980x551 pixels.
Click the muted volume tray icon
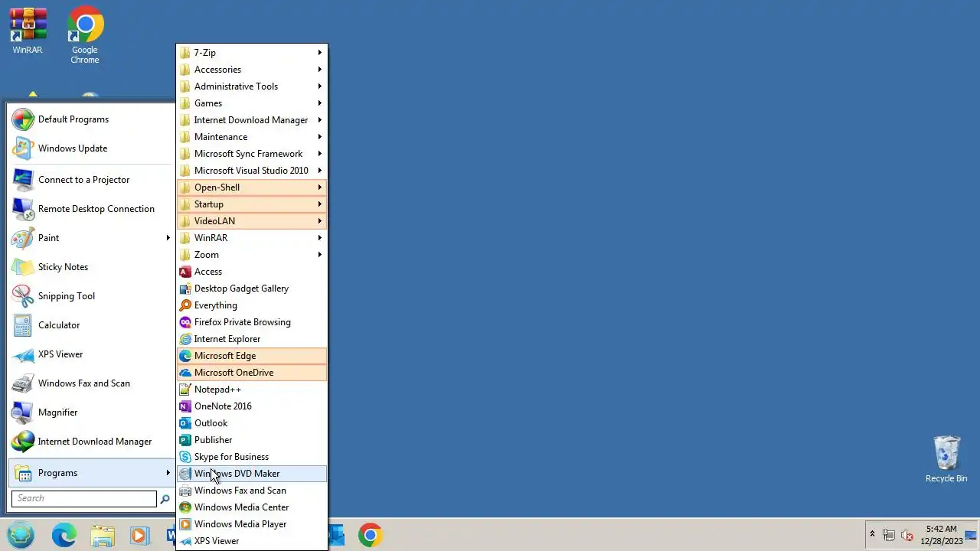pyautogui.click(x=907, y=535)
